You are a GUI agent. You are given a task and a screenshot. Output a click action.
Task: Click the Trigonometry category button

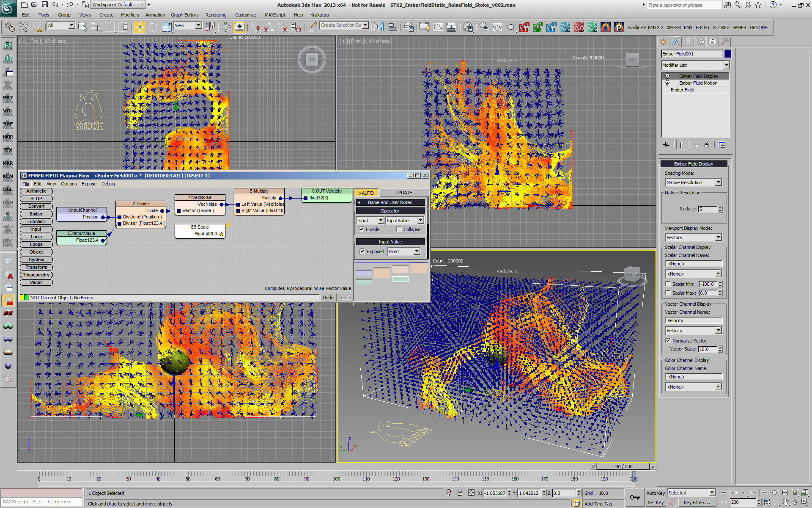[x=36, y=275]
